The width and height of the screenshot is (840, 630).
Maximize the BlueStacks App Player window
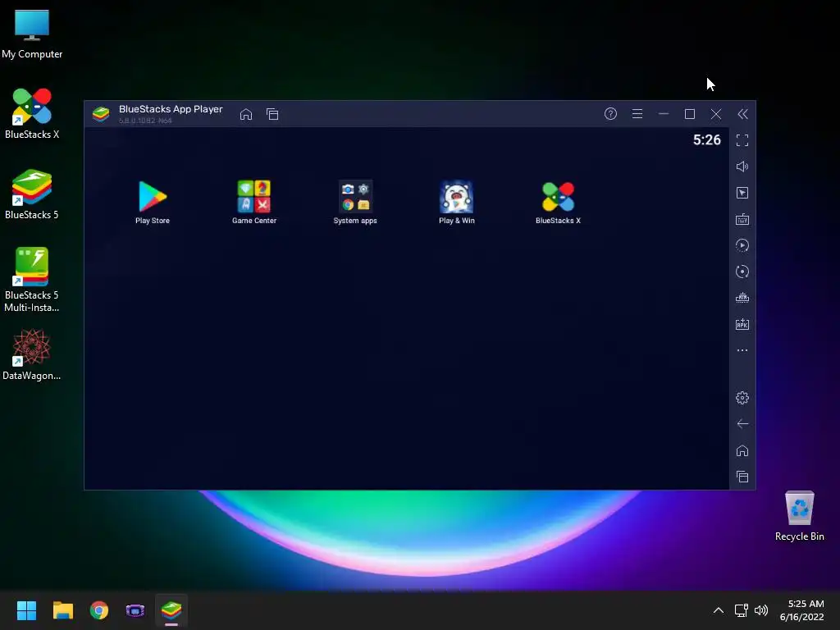pos(689,113)
